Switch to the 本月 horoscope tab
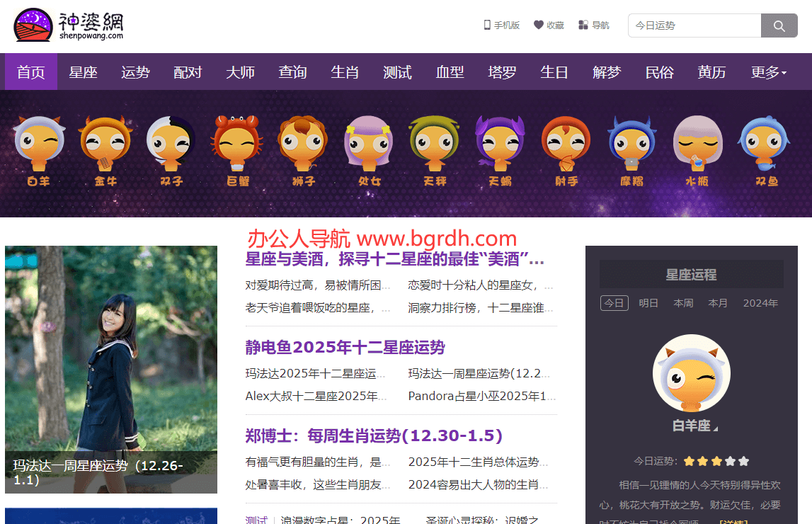 pyautogui.click(x=717, y=302)
